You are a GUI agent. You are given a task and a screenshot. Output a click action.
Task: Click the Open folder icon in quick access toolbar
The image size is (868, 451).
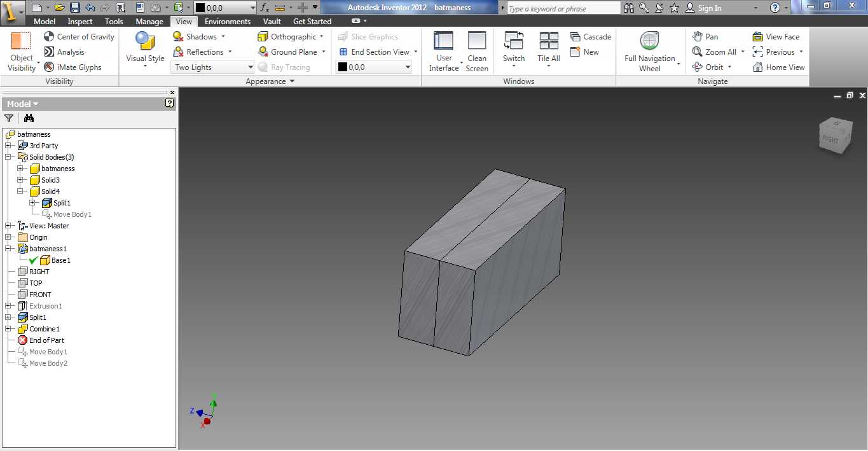(x=59, y=8)
